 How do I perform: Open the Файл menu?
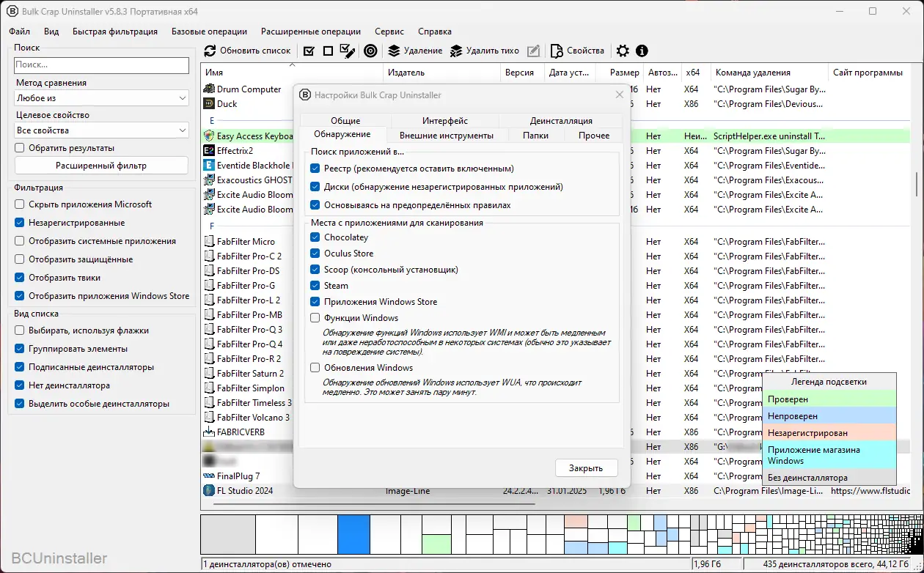pos(20,32)
